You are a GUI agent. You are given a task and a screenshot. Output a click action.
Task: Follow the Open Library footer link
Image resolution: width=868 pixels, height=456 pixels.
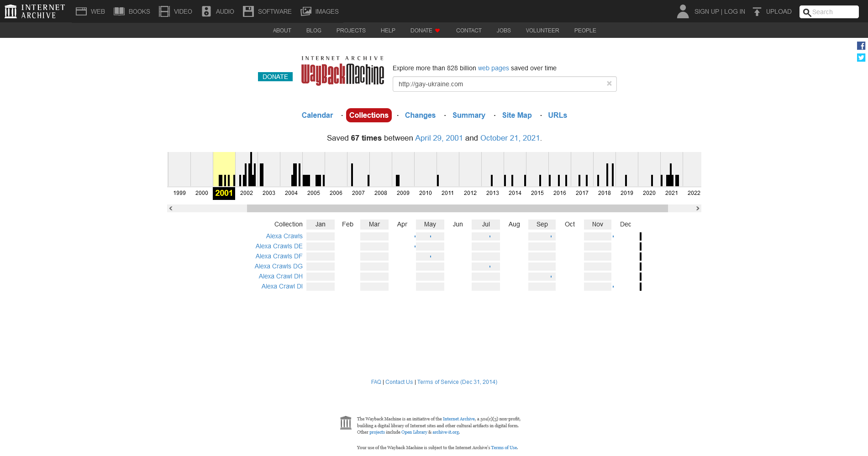pyautogui.click(x=414, y=432)
